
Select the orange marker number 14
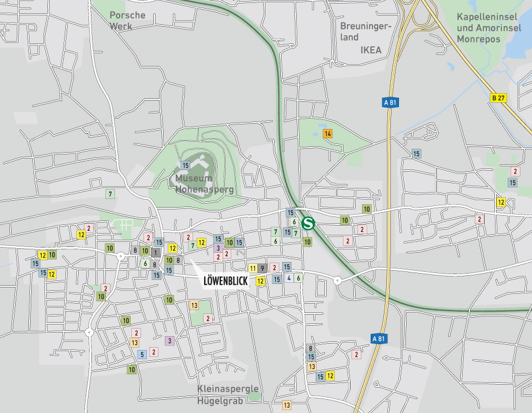(328, 134)
